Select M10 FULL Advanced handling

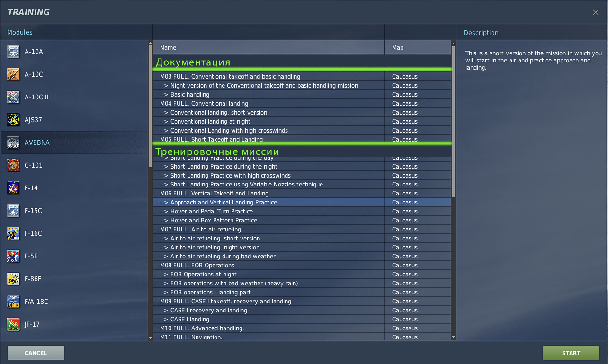(x=302, y=328)
